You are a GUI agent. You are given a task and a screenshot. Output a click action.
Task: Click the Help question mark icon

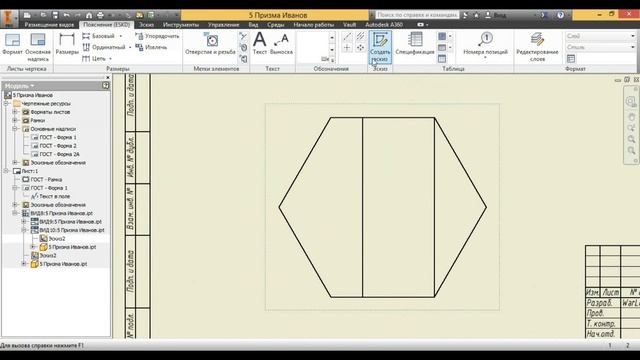click(560, 15)
